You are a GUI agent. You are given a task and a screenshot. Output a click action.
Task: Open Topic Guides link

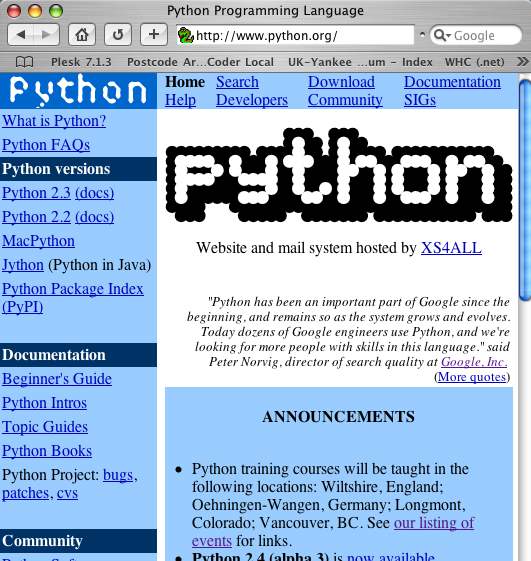45,427
